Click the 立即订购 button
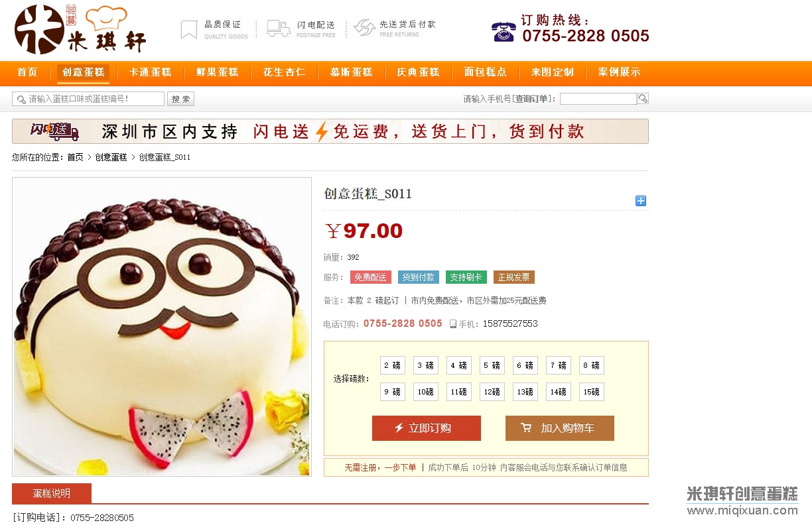The width and height of the screenshot is (812, 531). click(427, 428)
